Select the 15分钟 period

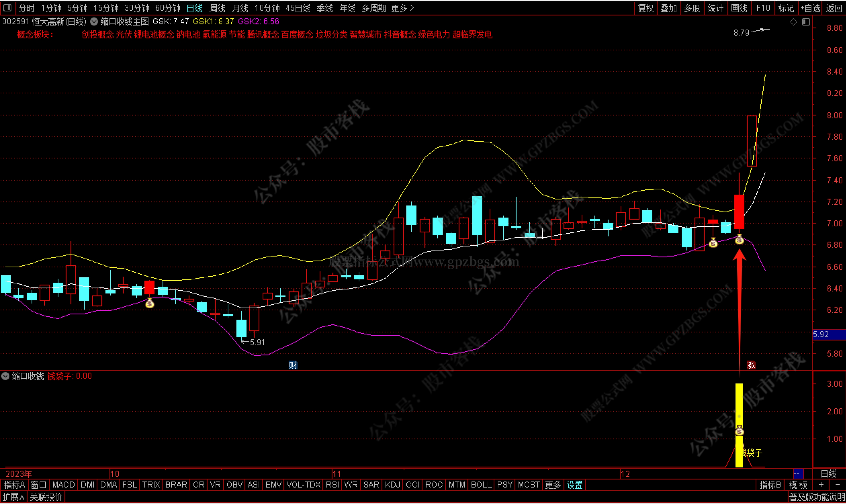[x=106, y=8]
